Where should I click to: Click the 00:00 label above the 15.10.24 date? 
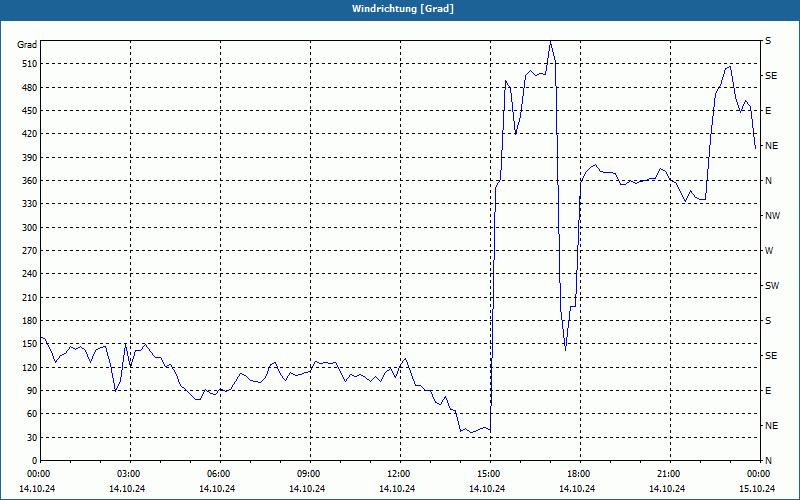(x=758, y=474)
